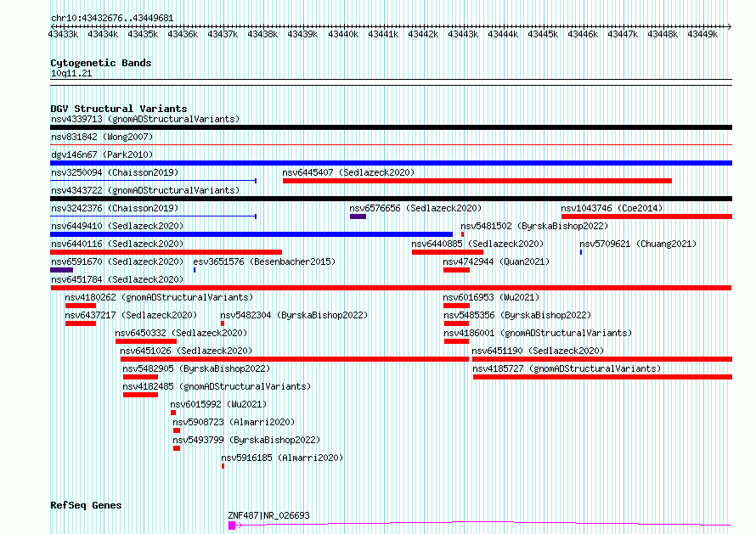Click the nsv5482905 (ByrskaBishop2022) label
Viewport: 756px width, 534px height.
[196, 368]
